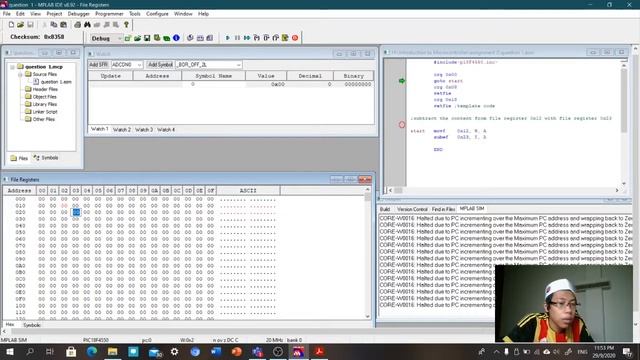This screenshot has width=640, height=360.
Task: Select the MPLAB SIM output tab
Action: pos(472,209)
